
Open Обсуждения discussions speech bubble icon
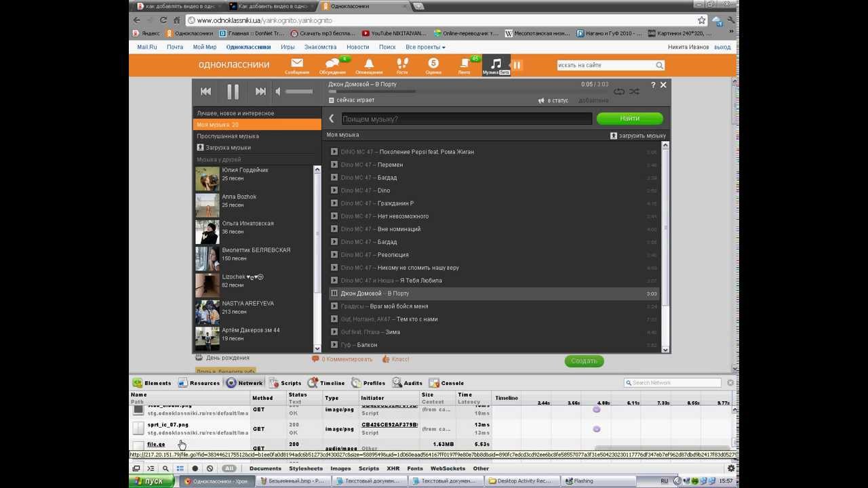pos(333,65)
